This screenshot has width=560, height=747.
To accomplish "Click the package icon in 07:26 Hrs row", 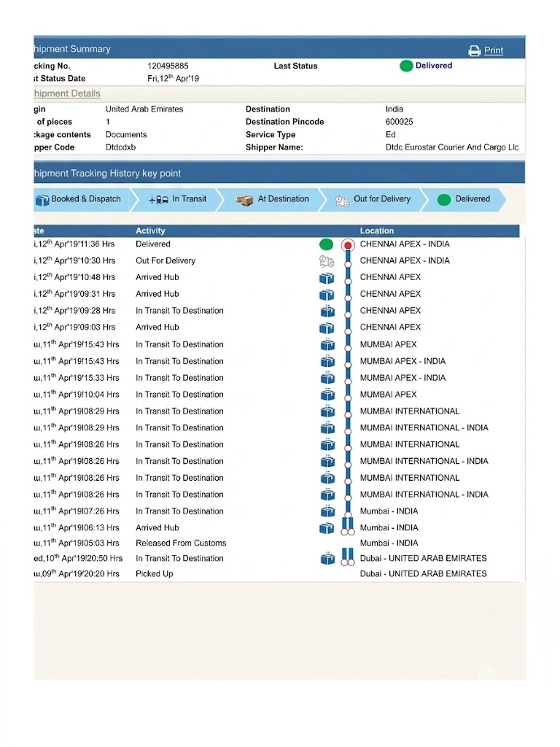I will pyautogui.click(x=327, y=511).
